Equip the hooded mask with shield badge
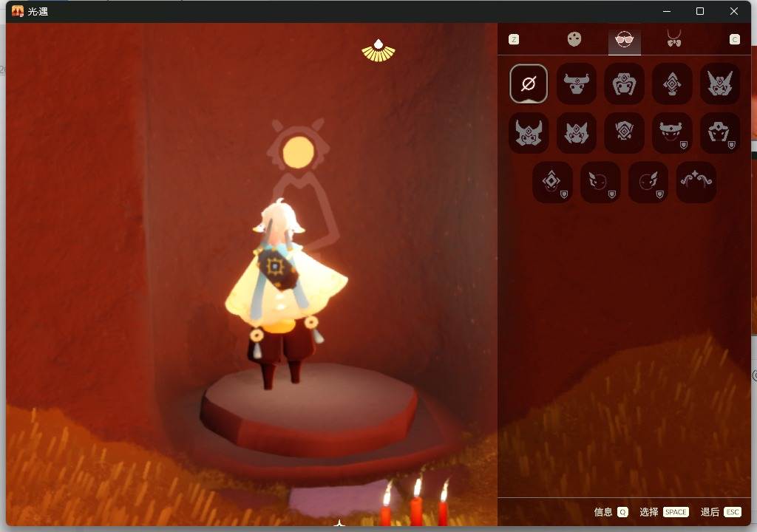 pos(720,133)
